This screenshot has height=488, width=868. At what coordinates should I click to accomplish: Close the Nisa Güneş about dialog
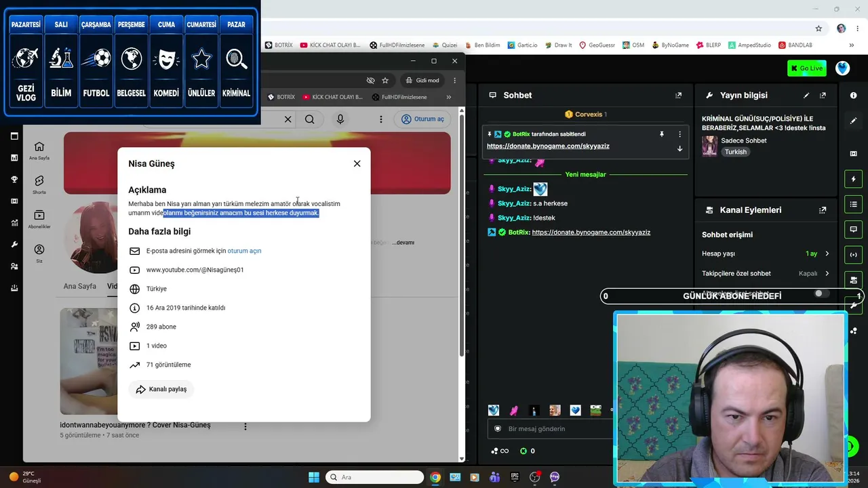point(357,163)
